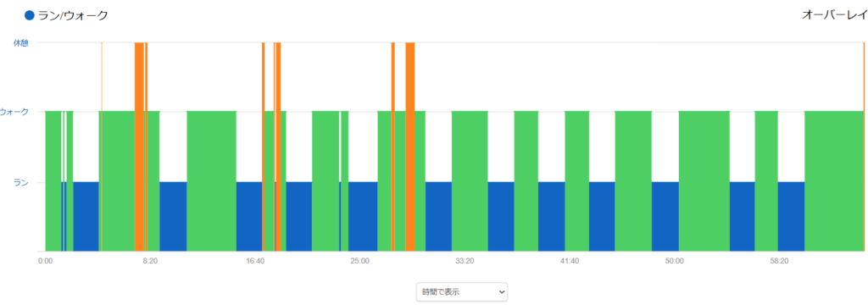Click the green walk segment above 33:20
The width and height of the screenshot is (868, 305).
(470, 181)
